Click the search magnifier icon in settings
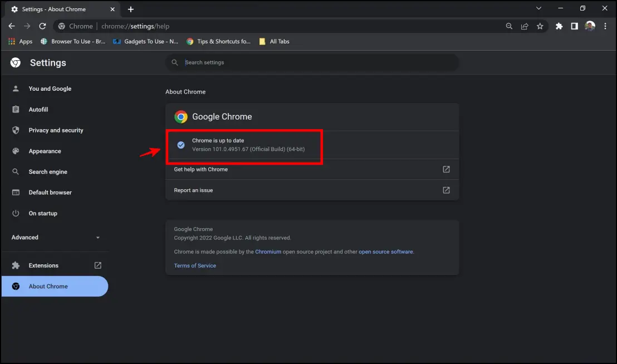Viewport: 617px width, 364px height. (x=175, y=62)
